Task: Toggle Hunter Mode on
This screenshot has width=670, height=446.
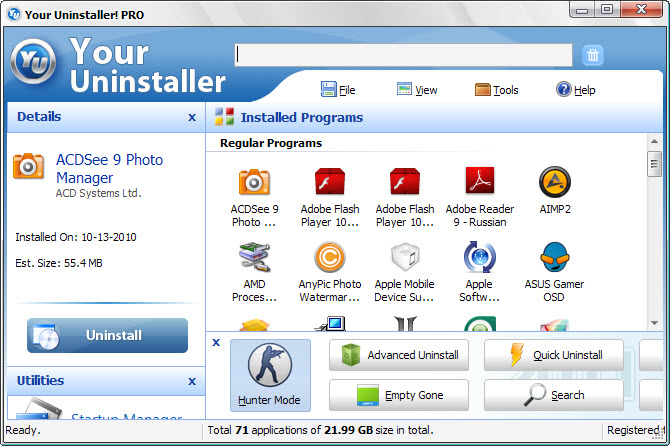Action: 270,375
